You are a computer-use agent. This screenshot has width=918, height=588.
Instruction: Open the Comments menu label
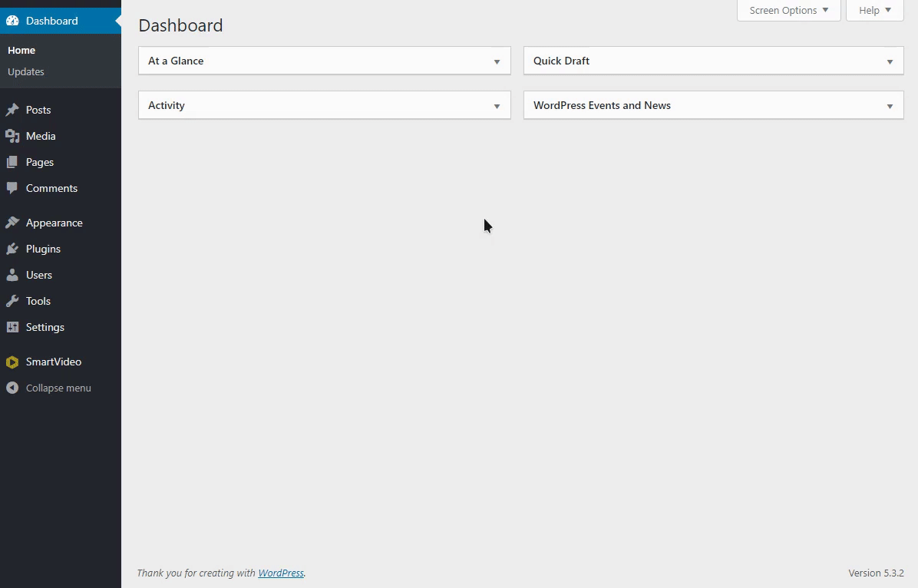(51, 188)
